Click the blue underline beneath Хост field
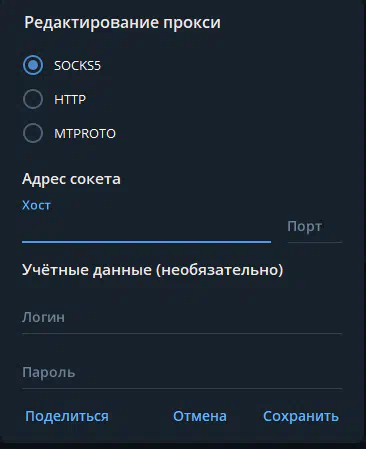The height and width of the screenshot is (449, 366). [x=146, y=242]
